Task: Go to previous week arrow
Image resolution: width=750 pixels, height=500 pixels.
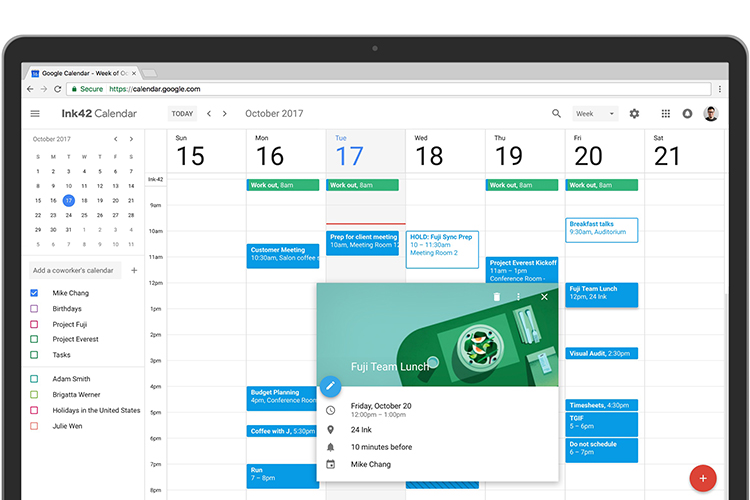Action: pos(209,113)
